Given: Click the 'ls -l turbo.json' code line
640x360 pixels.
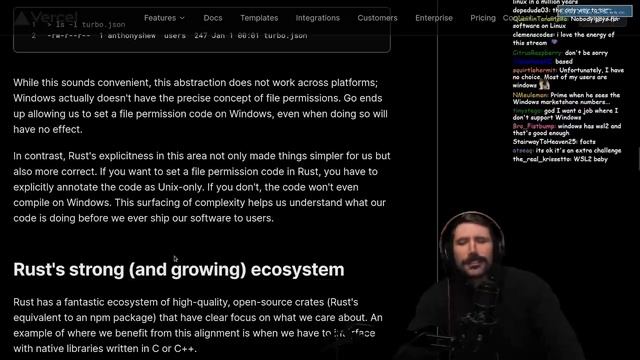Looking at the screenshot, I should click(x=86, y=25).
